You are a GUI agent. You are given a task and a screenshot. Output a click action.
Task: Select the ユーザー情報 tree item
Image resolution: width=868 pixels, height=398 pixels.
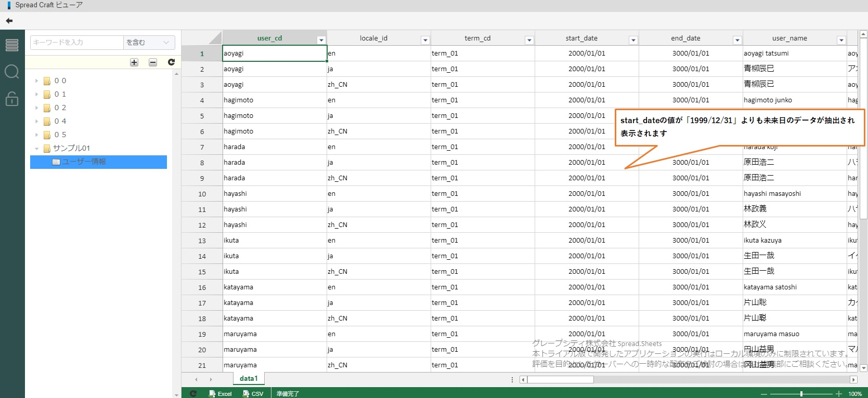[x=84, y=162]
